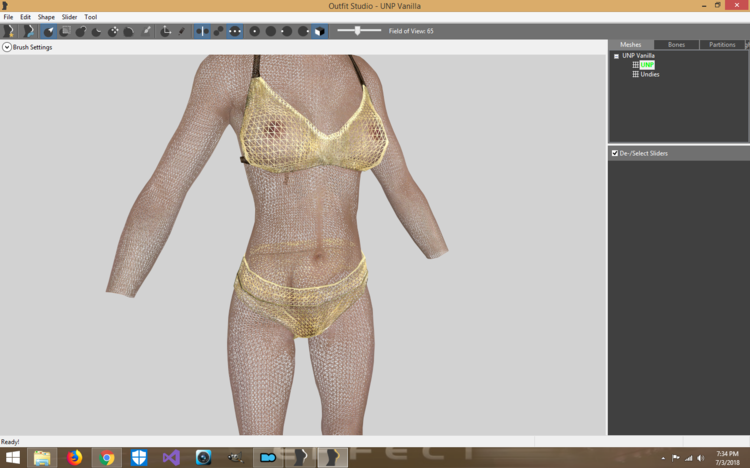
Task: Click the vertex edit pencil icon
Action: 181,31
